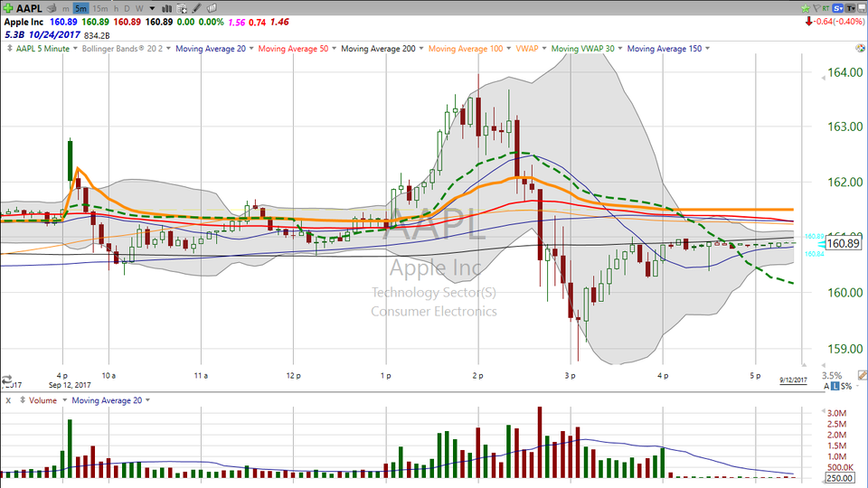Image resolution: width=868 pixels, height=488 pixels.
Task: Select the Weekly 'W' timeframe
Action: pyautogui.click(x=139, y=8)
